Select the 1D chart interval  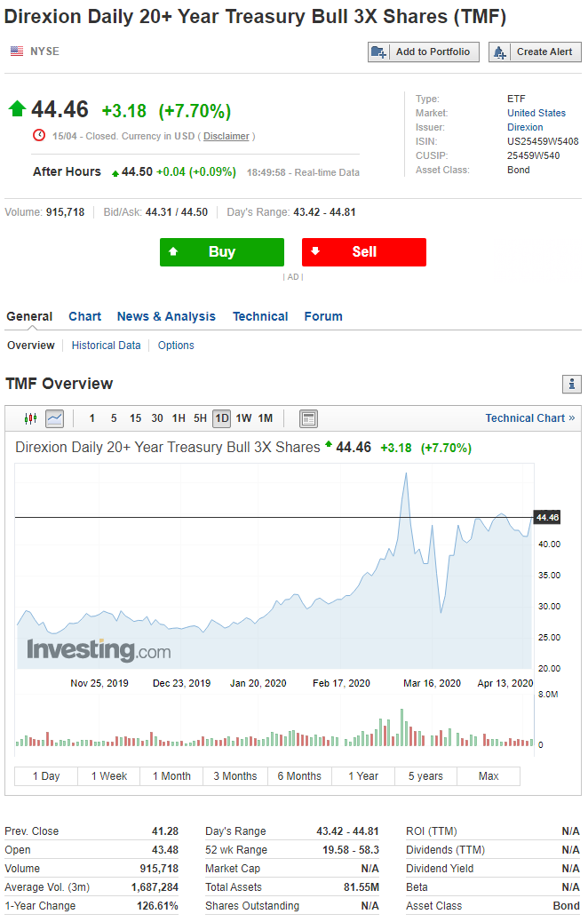coord(222,418)
